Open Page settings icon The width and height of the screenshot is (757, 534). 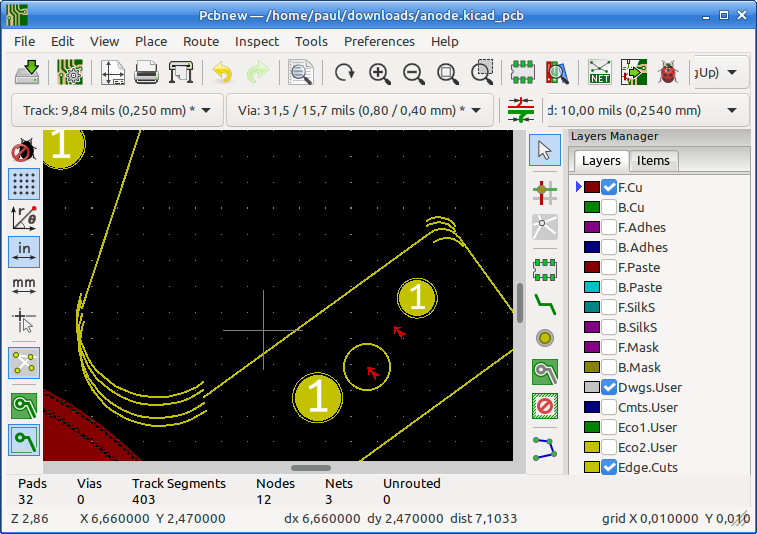click(x=112, y=73)
